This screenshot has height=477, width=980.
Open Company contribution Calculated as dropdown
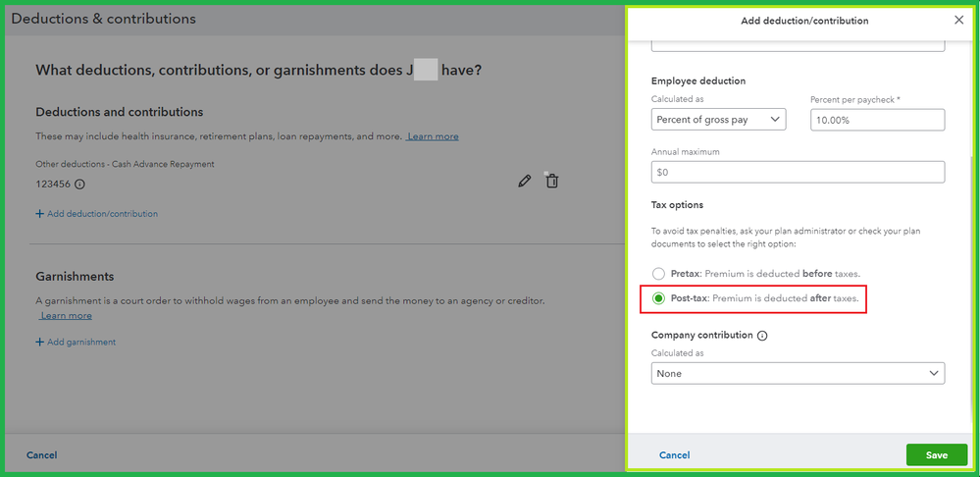(x=798, y=373)
